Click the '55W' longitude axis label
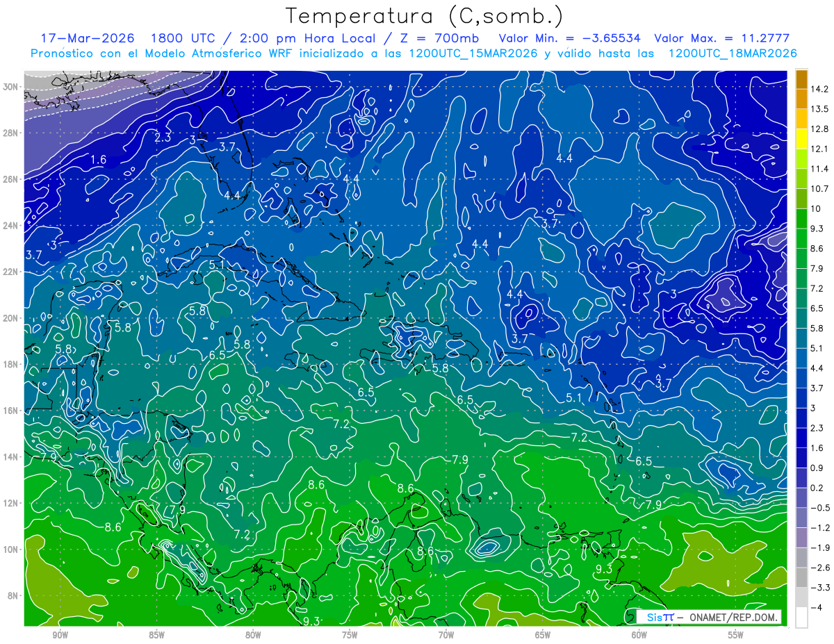 tap(736, 636)
